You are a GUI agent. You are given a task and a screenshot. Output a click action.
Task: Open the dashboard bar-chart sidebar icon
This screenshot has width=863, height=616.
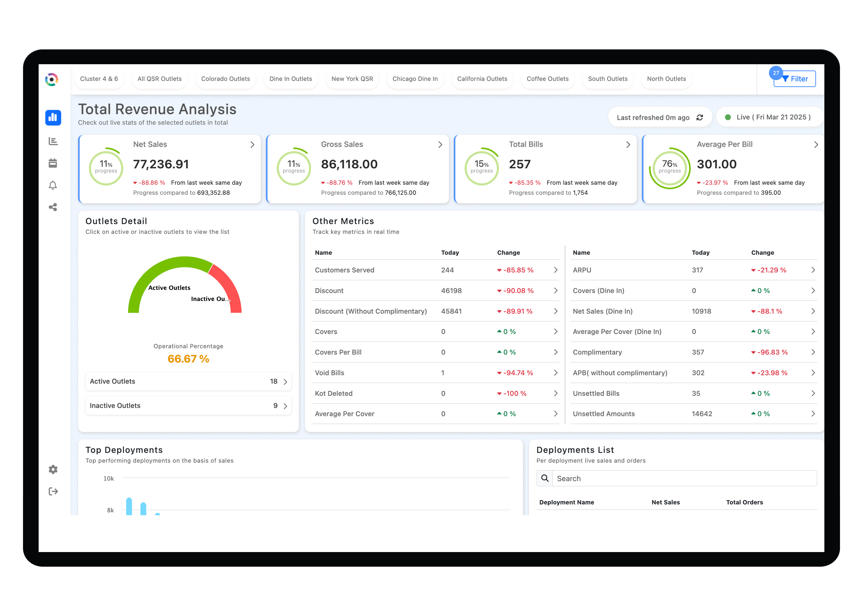(53, 117)
